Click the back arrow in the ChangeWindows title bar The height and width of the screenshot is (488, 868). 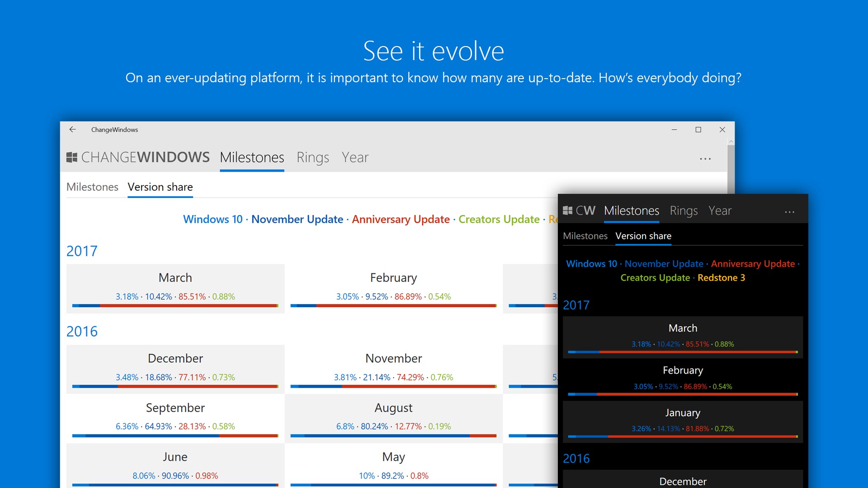pos(73,130)
